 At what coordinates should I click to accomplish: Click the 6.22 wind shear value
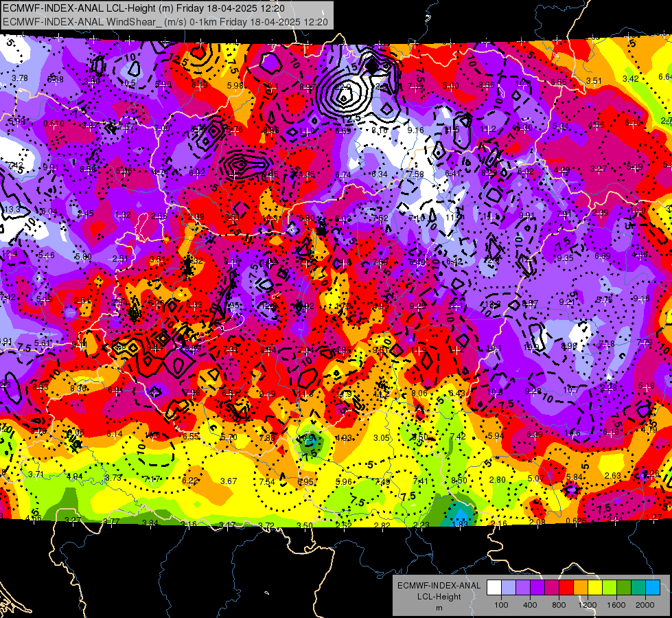tap(190, 481)
